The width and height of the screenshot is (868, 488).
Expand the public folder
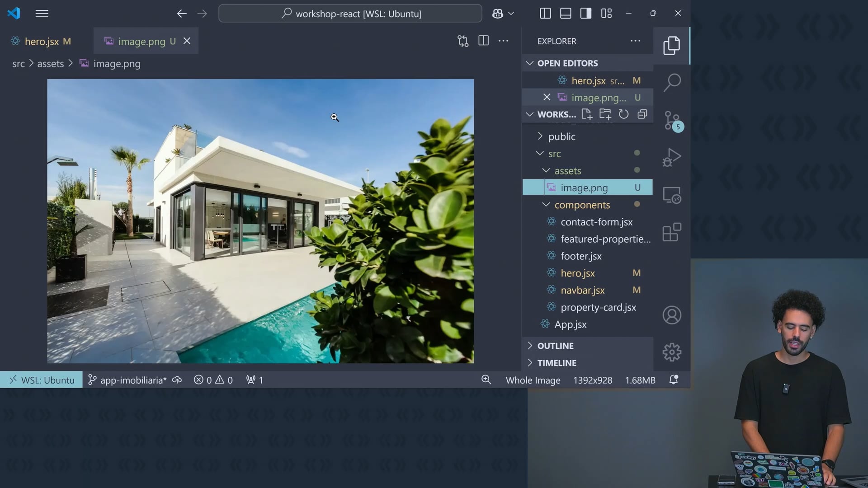561,136
